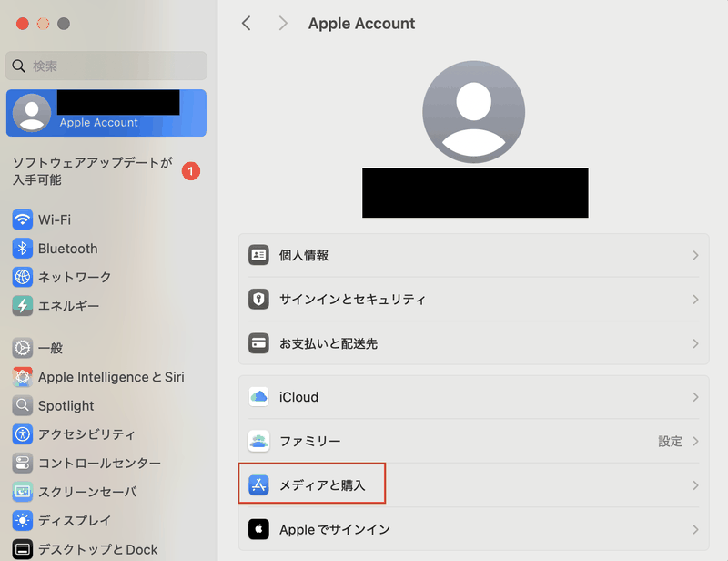This screenshot has width=728, height=561.
Task: Select デスクトップとDock label in sidebar
Action: pyautogui.click(x=98, y=549)
